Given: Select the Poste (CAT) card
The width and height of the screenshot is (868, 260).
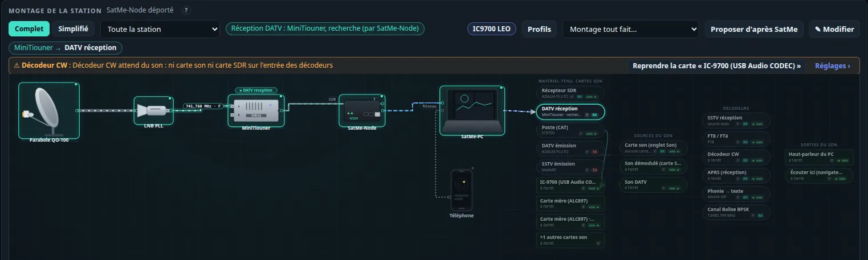Looking at the screenshot, I should click(571, 130).
